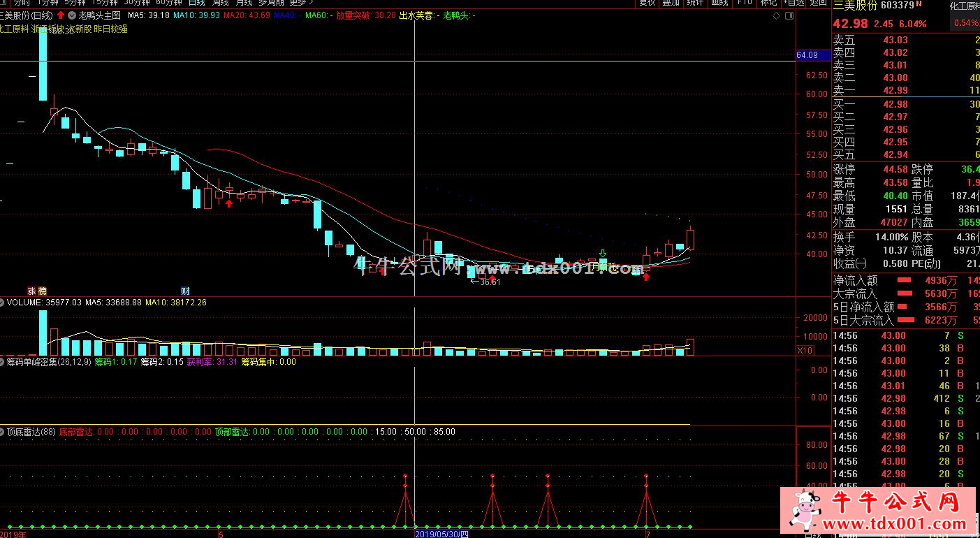Open the VOLUME indicator settings circle
Viewport: 980px width, 538px height.
tap(3, 303)
